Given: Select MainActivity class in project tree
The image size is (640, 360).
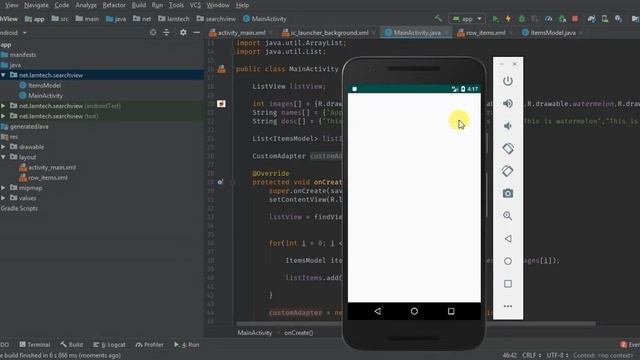Looking at the screenshot, I should point(45,96).
